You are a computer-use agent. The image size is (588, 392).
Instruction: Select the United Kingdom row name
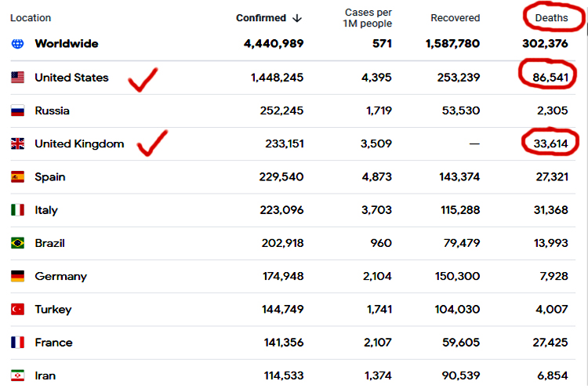[x=79, y=143]
